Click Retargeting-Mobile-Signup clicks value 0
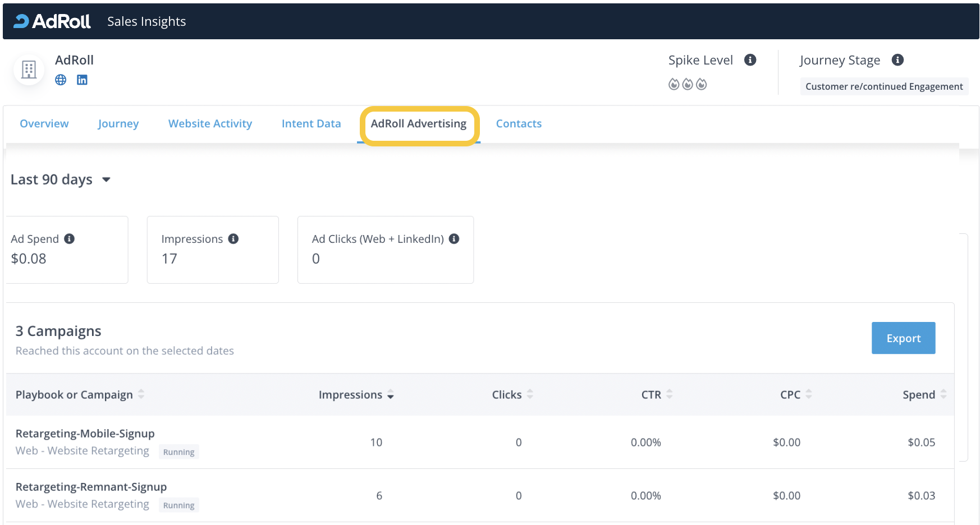Screen dimensions: 980x525 pyautogui.click(x=519, y=443)
